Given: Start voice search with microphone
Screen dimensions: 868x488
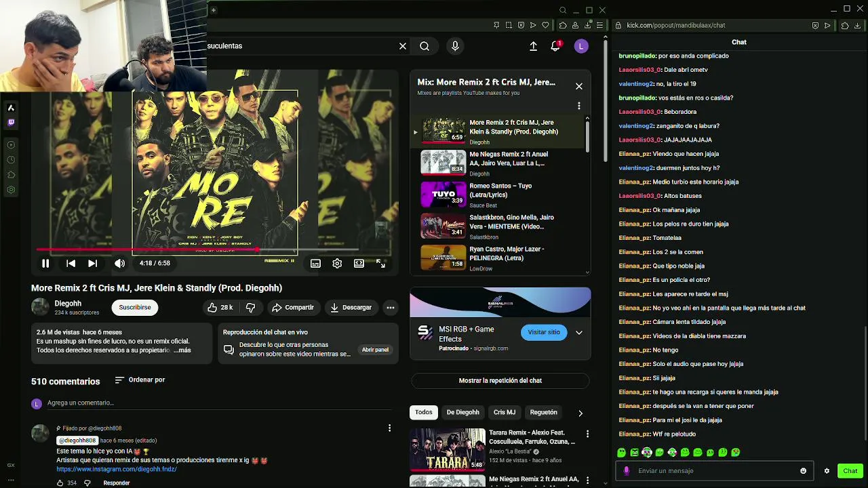Looking at the screenshot, I should coord(455,46).
